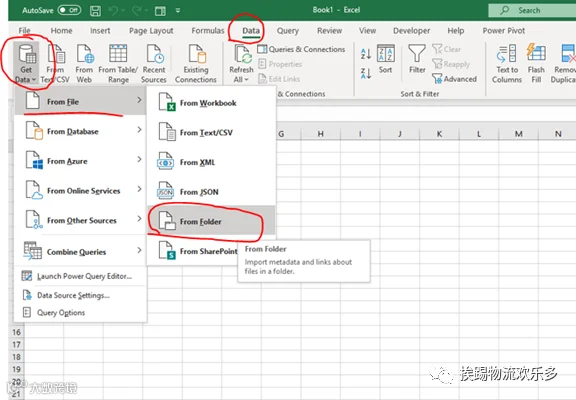
Task: Expand From Online Services submenu
Action: coord(80,191)
